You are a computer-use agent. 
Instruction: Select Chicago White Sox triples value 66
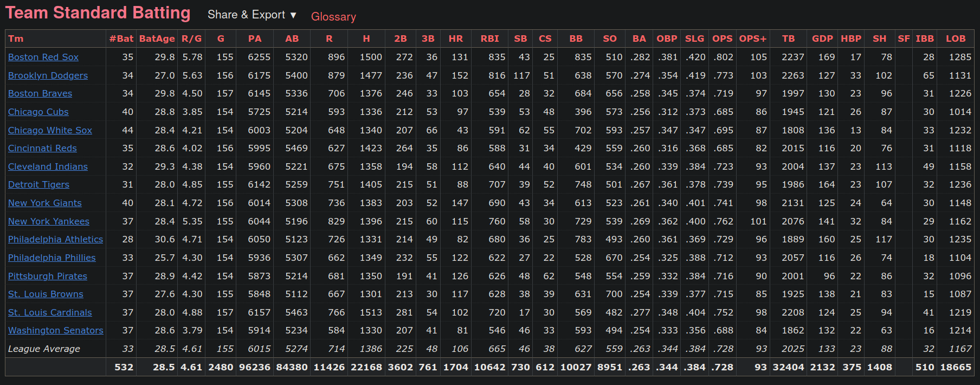pyautogui.click(x=431, y=130)
